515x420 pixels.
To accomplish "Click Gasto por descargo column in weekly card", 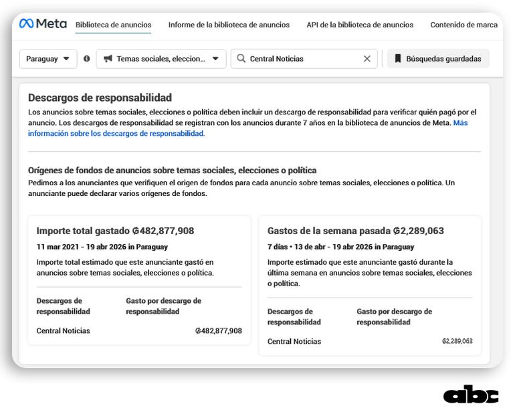I will (395, 317).
